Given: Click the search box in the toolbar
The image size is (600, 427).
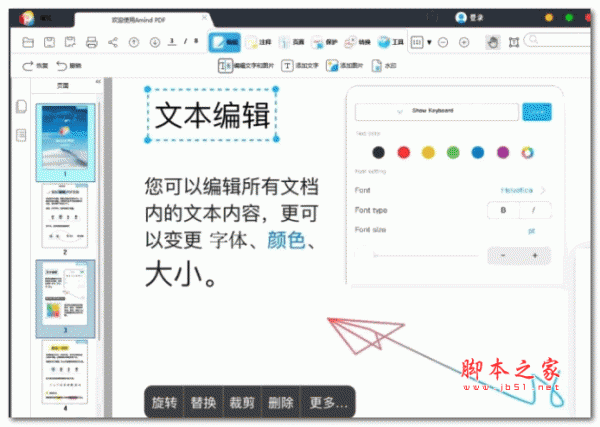Looking at the screenshot, I should (557, 40).
